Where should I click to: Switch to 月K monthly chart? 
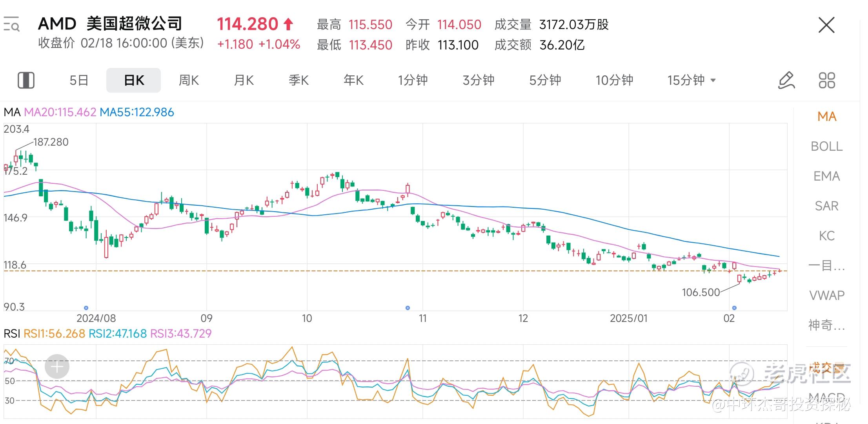coord(244,80)
